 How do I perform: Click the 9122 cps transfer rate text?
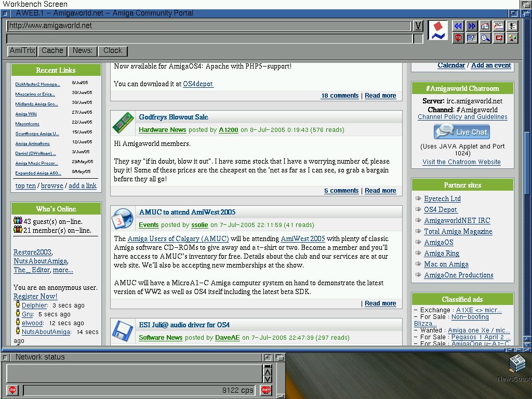[x=237, y=390]
